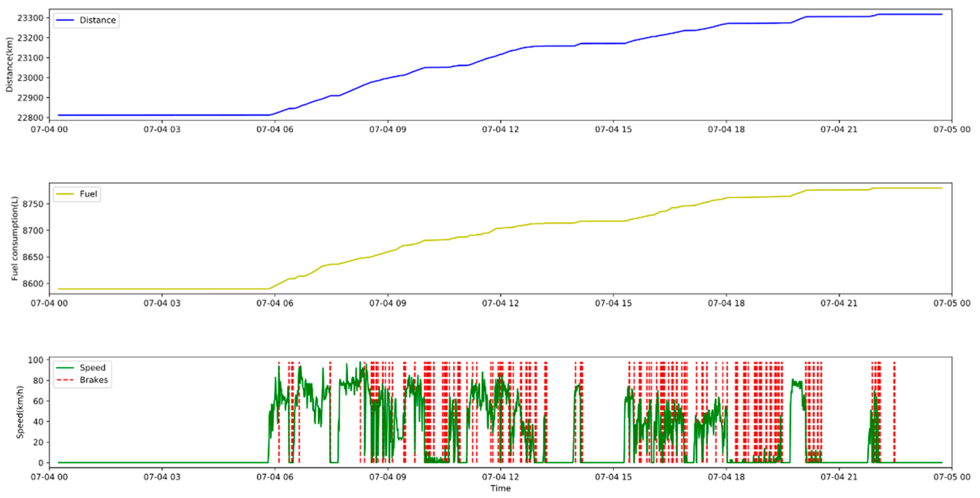This screenshot has height=498, width=980.
Task: Click the 22800 tick on the distance axis
Action: pos(30,118)
